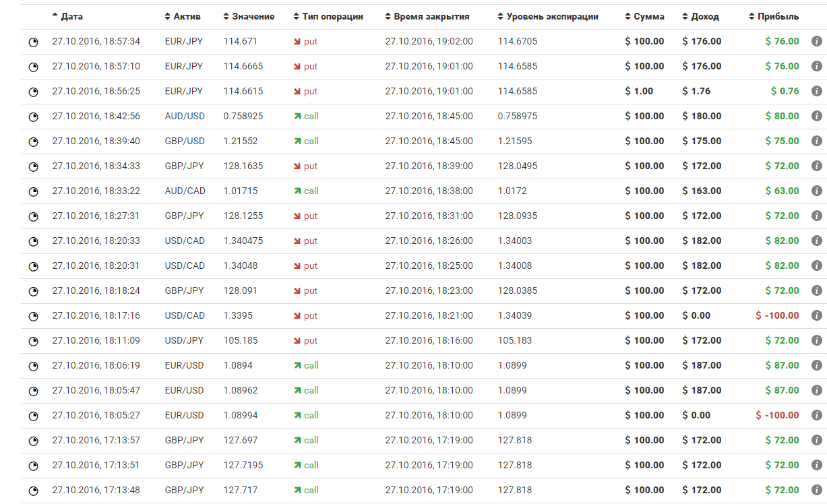Click clock icon next to 18:06:19 EUR/USD trade
This screenshot has height=504, width=827.
33,367
